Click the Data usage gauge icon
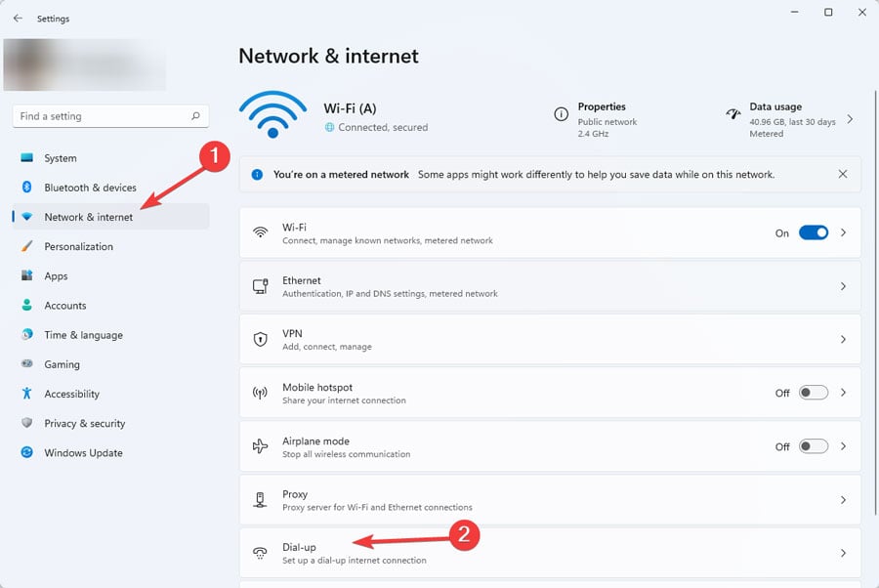The image size is (879, 588). pos(733,114)
